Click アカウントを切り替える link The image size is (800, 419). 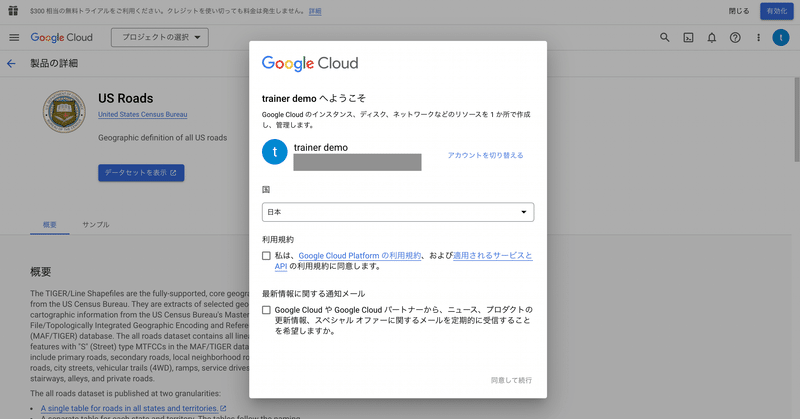485,156
